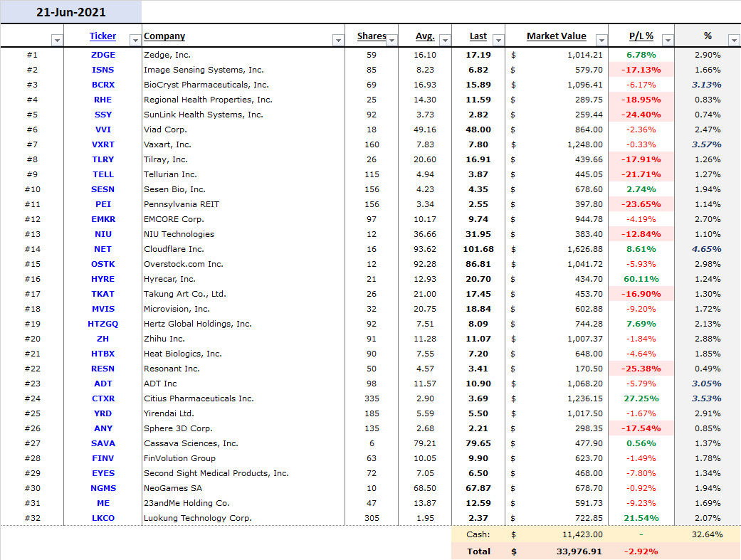Select the #16 row number cell
The image size is (741, 560).
click(x=32, y=279)
